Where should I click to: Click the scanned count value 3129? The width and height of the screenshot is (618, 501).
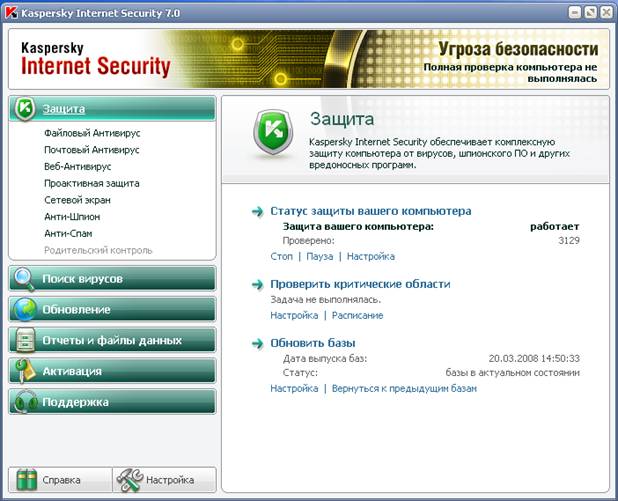tap(569, 241)
